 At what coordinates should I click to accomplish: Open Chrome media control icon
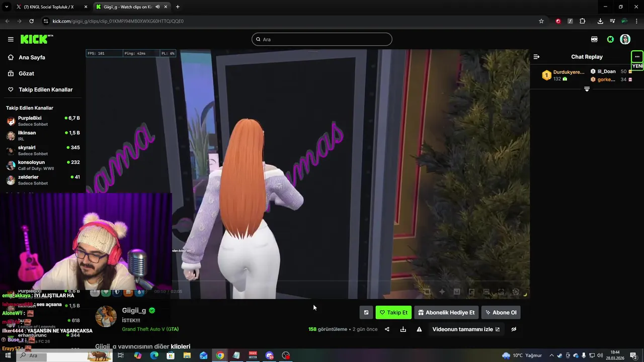tap(612, 21)
